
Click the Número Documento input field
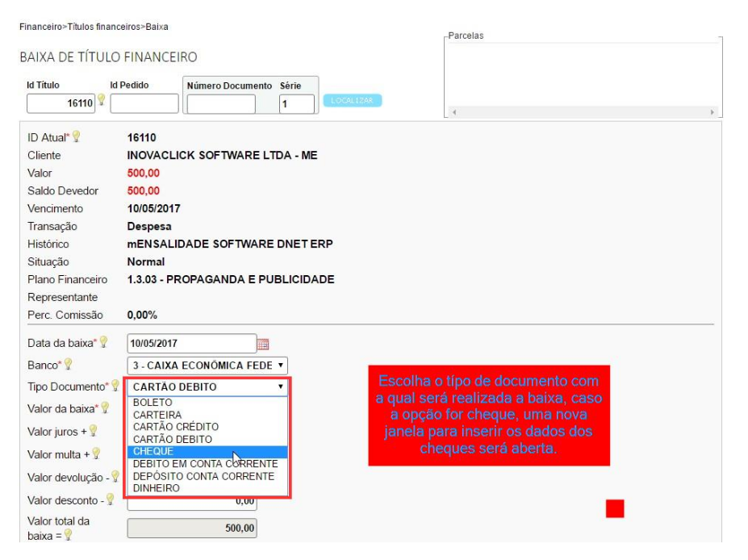coord(221,104)
